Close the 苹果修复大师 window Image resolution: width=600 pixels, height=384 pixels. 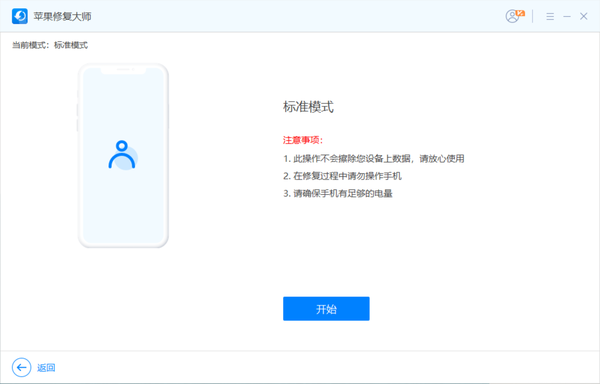click(x=583, y=16)
